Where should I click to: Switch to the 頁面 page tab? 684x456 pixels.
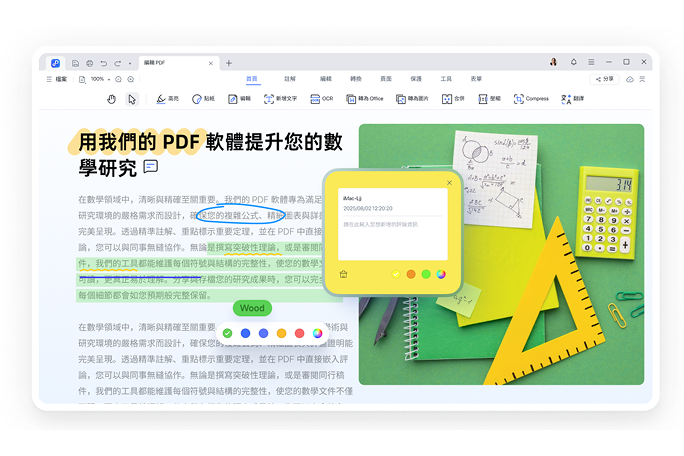pos(386,79)
